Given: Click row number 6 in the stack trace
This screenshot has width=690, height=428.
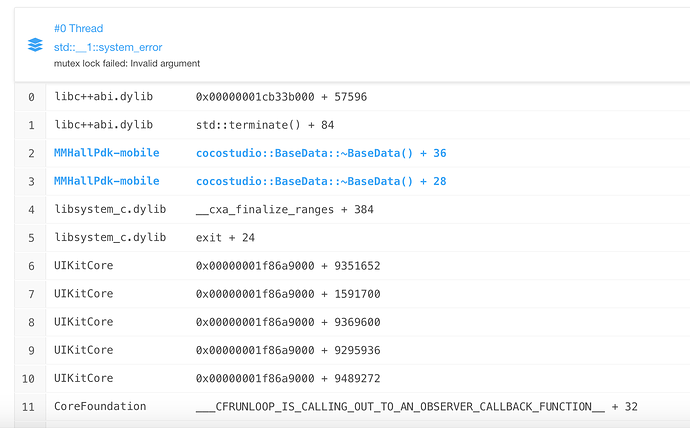Looking at the screenshot, I should pyautogui.click(x=31, y=266).
